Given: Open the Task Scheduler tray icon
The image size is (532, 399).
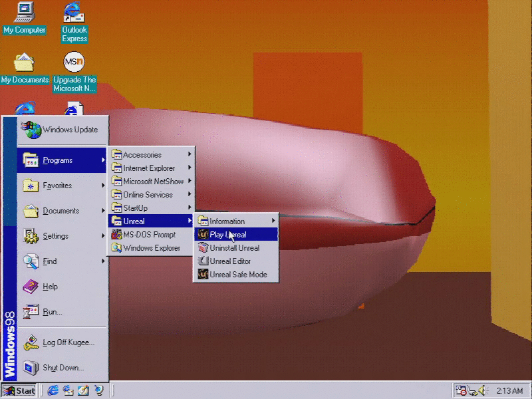Looking at the screenshot, I should 461,390.
